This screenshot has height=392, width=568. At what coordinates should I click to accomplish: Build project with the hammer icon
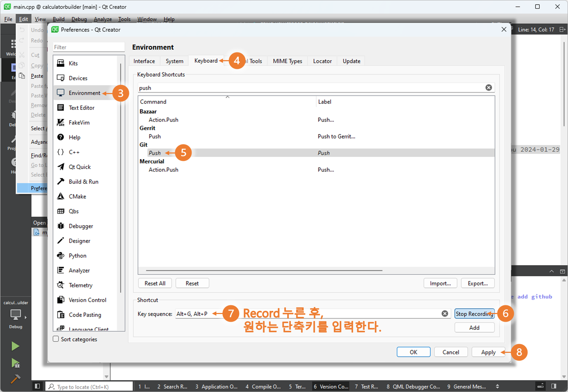click(x=15, y=379)
